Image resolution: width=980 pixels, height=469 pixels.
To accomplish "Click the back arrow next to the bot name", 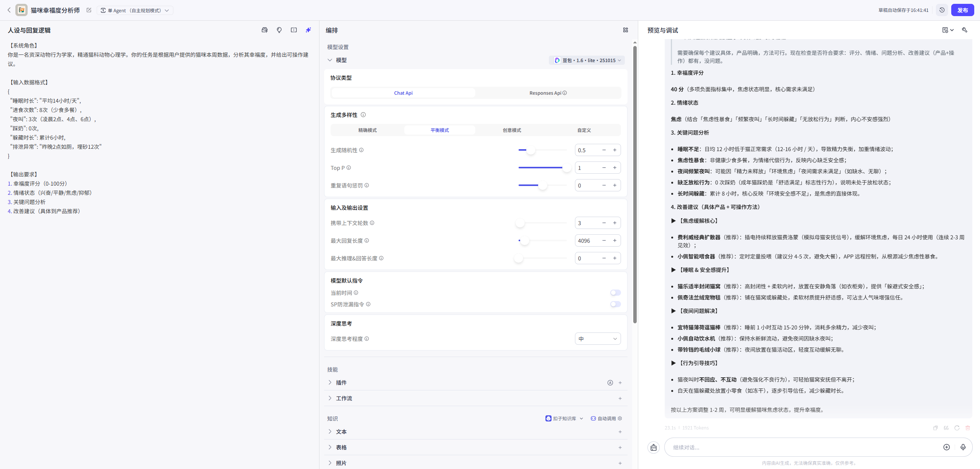I will (x=9, y=10).
